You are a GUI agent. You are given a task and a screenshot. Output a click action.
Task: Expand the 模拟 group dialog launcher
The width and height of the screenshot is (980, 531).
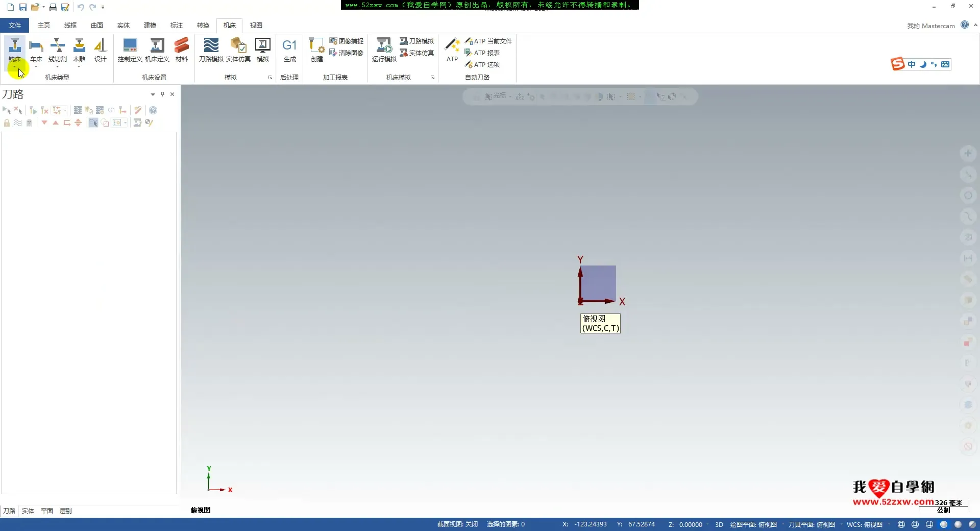[270, 78]
